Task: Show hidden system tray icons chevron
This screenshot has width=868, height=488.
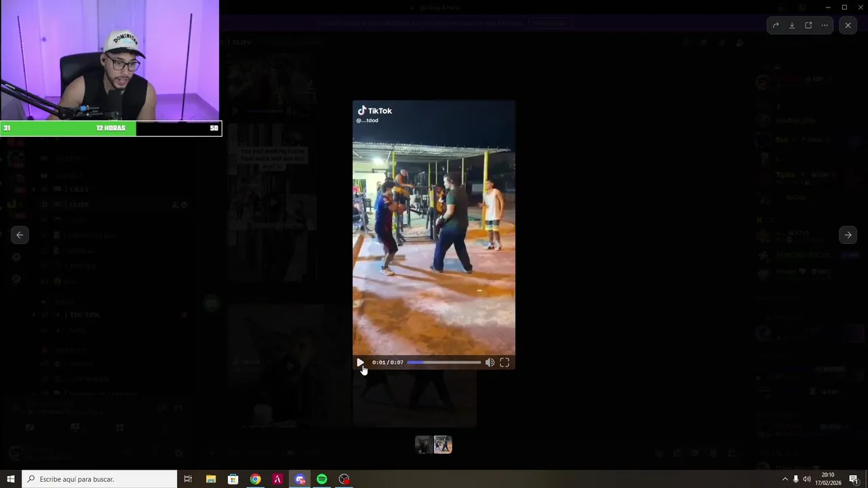Action: (x=785, y=479)
